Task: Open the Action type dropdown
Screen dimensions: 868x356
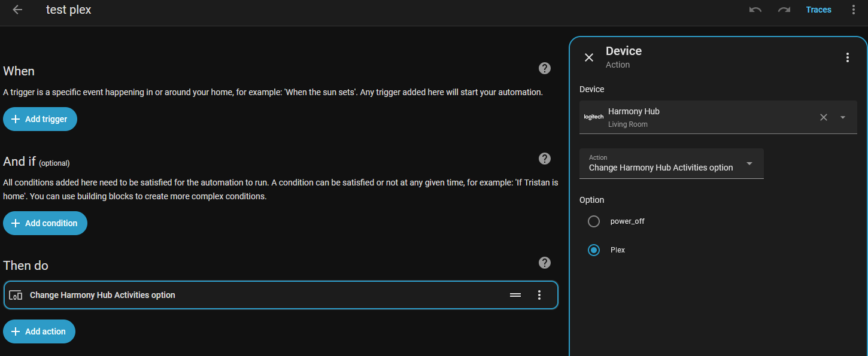Action: [x=672, y=163]
